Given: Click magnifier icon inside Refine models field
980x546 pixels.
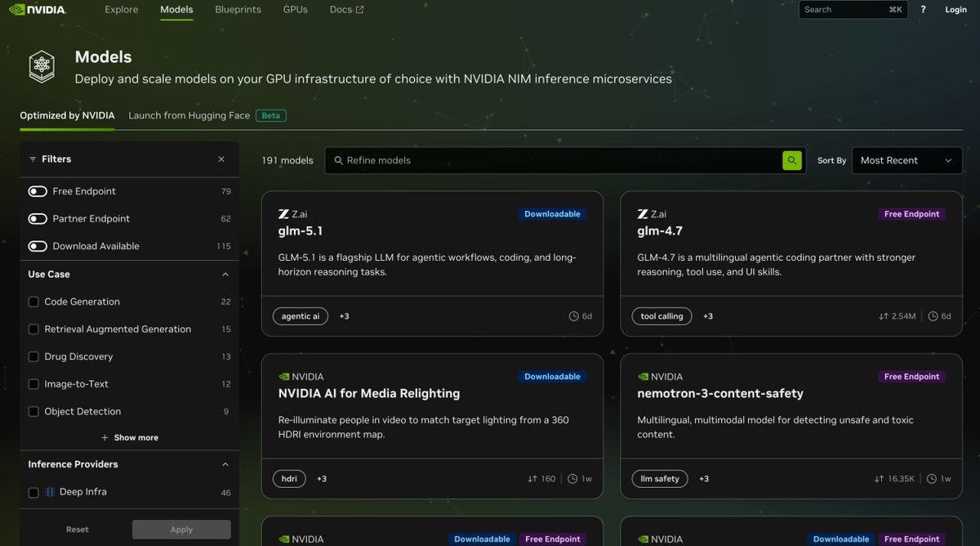Looking at the screenshot, I should (x=338, y=161).
